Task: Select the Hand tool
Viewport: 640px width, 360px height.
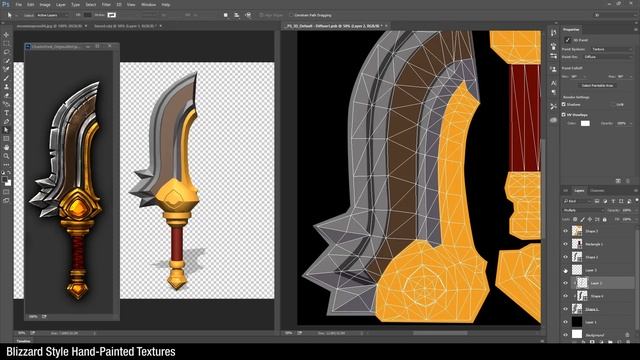Action: click(6, 147)
